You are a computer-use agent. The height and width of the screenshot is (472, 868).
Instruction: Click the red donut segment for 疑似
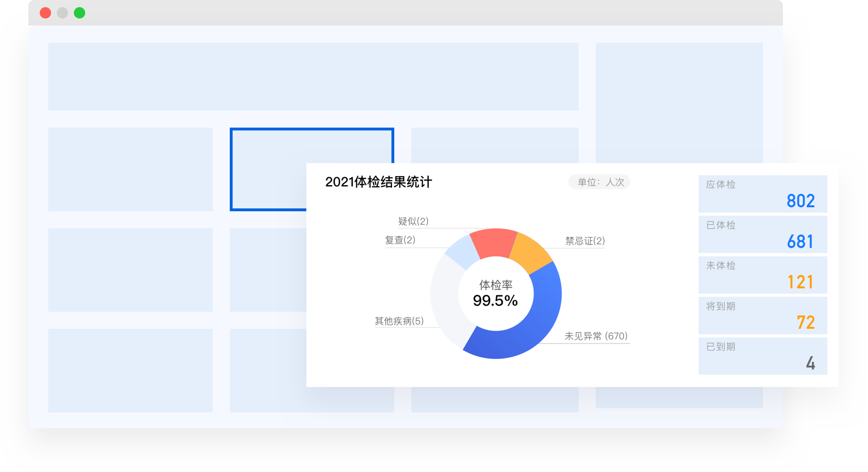click(494, 242)
